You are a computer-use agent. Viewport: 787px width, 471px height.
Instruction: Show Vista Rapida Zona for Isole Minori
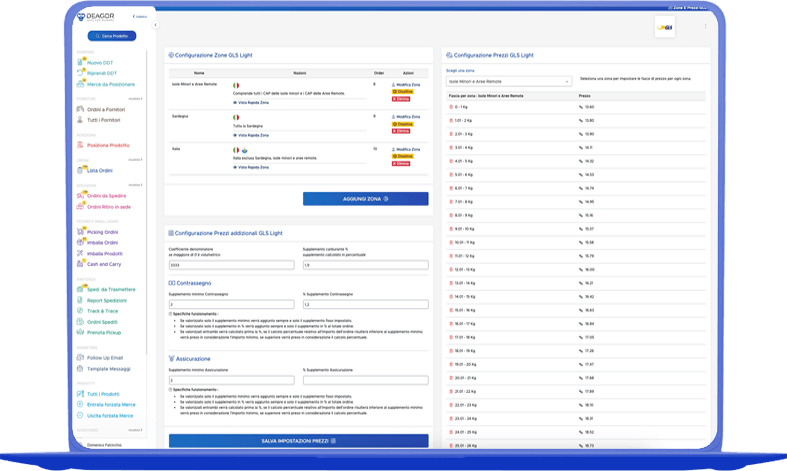(251, 102)
